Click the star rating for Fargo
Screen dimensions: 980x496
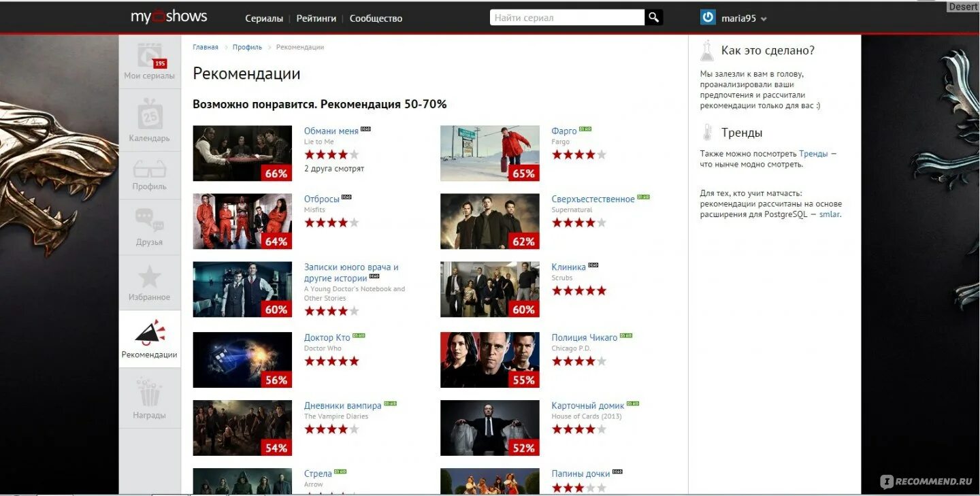coord(579,154)
